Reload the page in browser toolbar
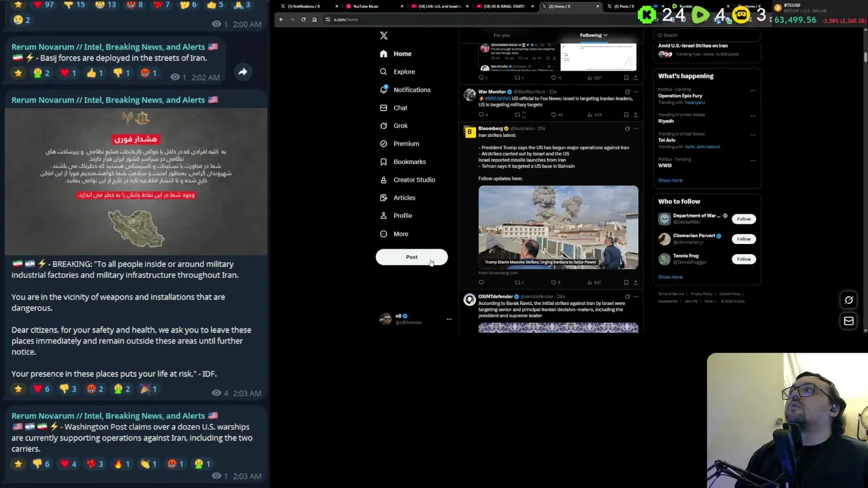 point(303,20)
